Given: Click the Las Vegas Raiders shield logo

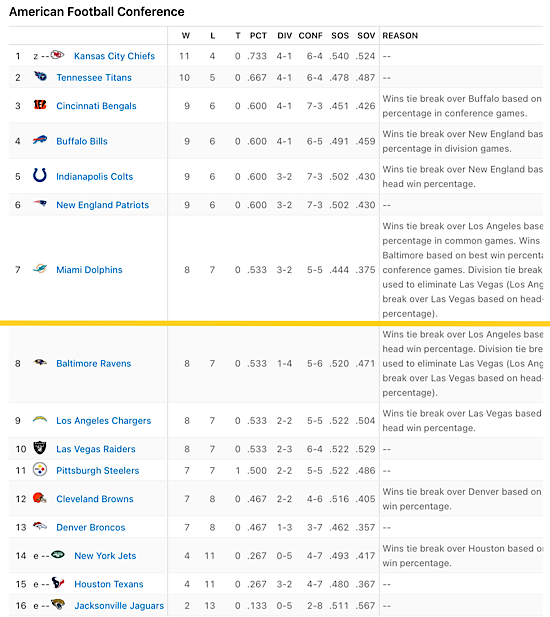Looking at the screenshot, I should coord(40,448).
